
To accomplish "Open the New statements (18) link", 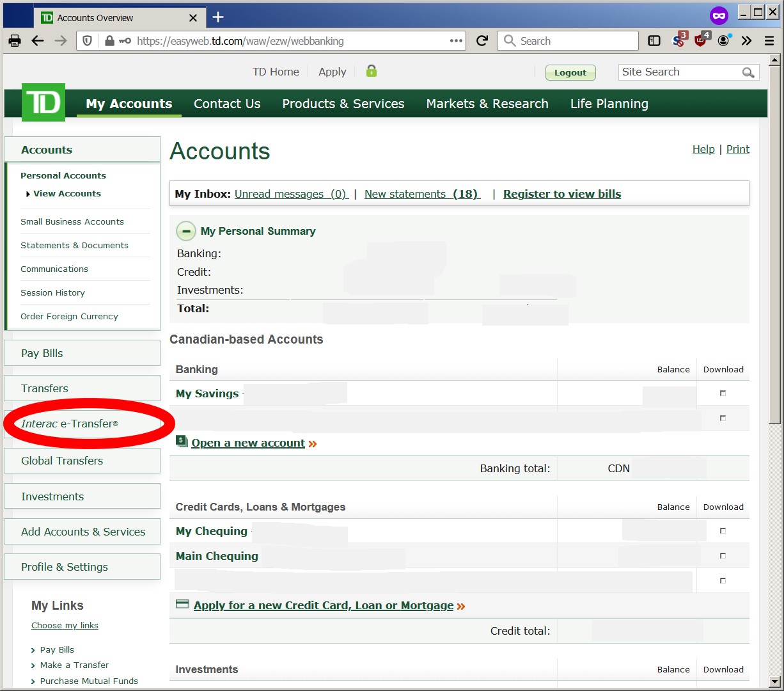I will click(421, 194).
